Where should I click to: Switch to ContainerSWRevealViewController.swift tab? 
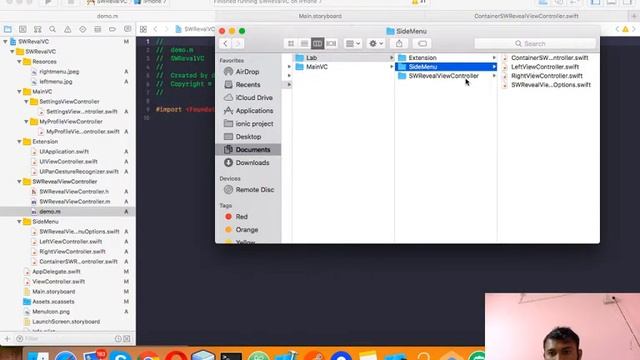point(526,16)
